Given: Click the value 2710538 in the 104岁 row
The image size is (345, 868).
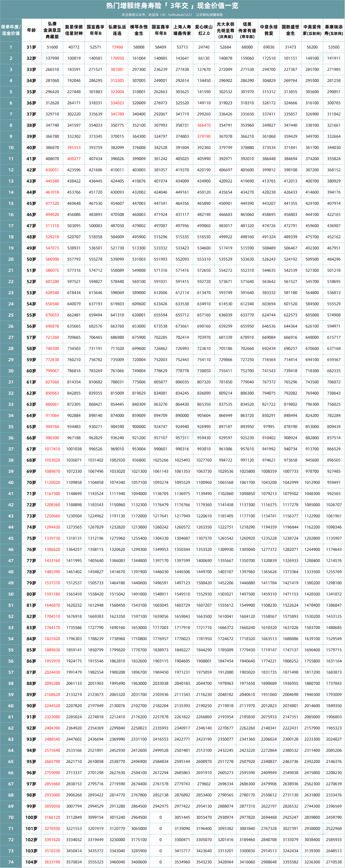Looking at the screenshot, I should (x=334, y=862).
